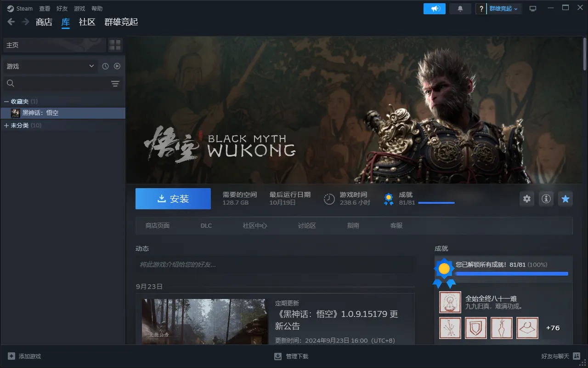Switch library to grid view icon

(115, 45)
